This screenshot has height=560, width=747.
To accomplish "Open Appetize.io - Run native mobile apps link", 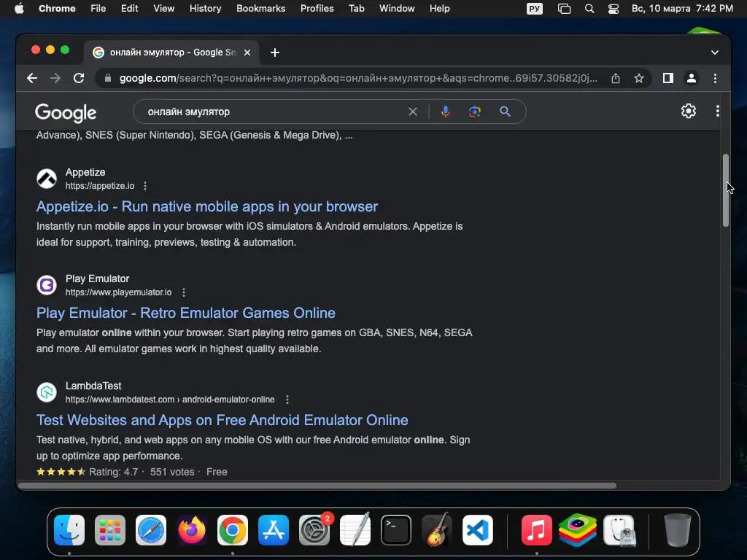I will click(x=207, y=206).
